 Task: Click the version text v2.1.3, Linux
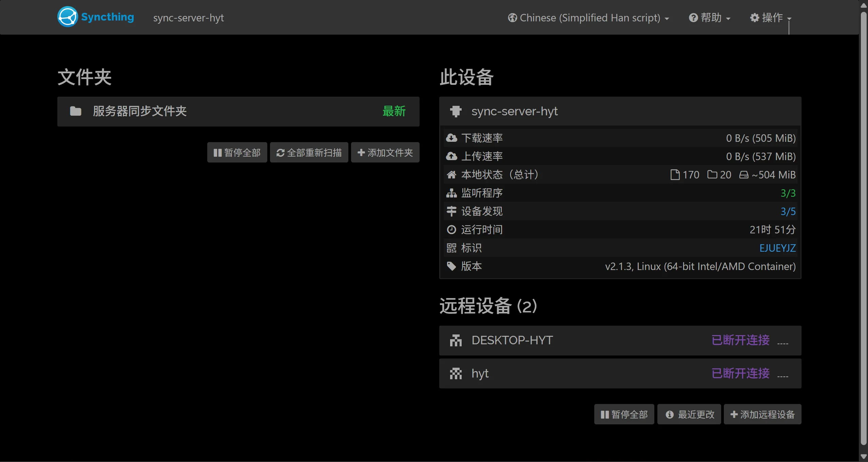[700, 266]
